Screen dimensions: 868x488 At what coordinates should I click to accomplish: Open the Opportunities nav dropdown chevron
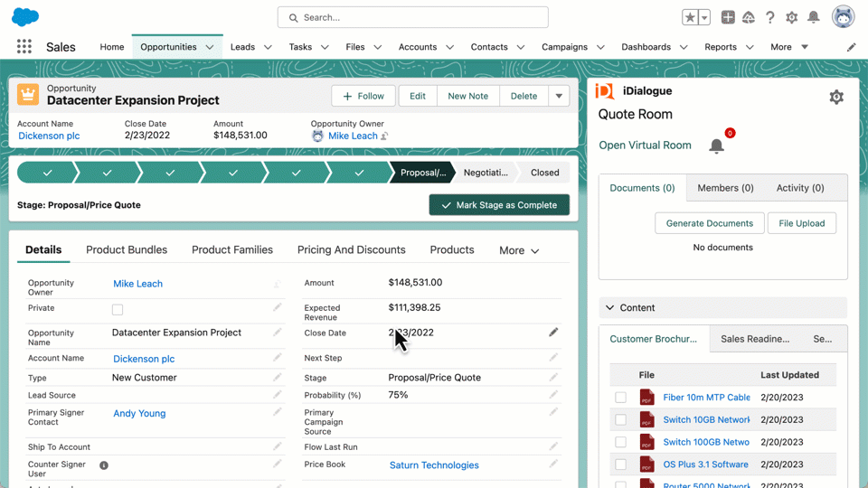pos(210,47)
